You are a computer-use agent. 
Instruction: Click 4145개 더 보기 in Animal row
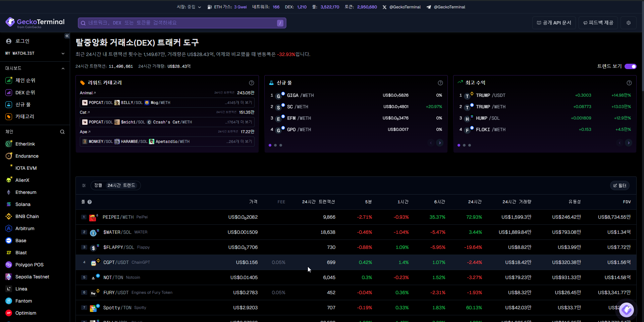point(238,103)
